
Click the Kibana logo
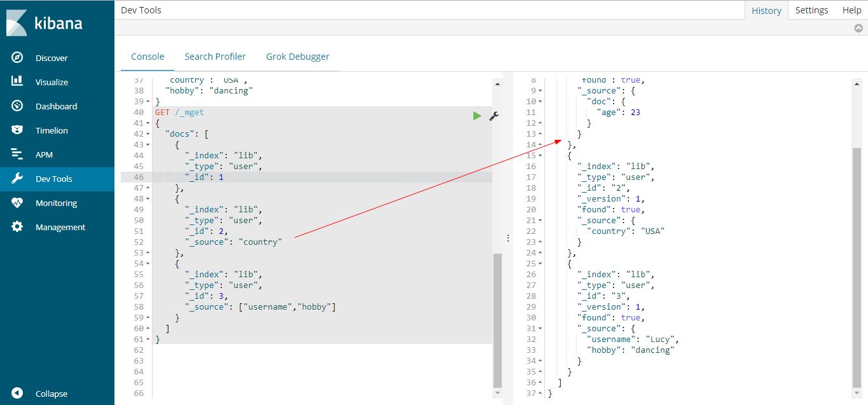click(45, 23)
